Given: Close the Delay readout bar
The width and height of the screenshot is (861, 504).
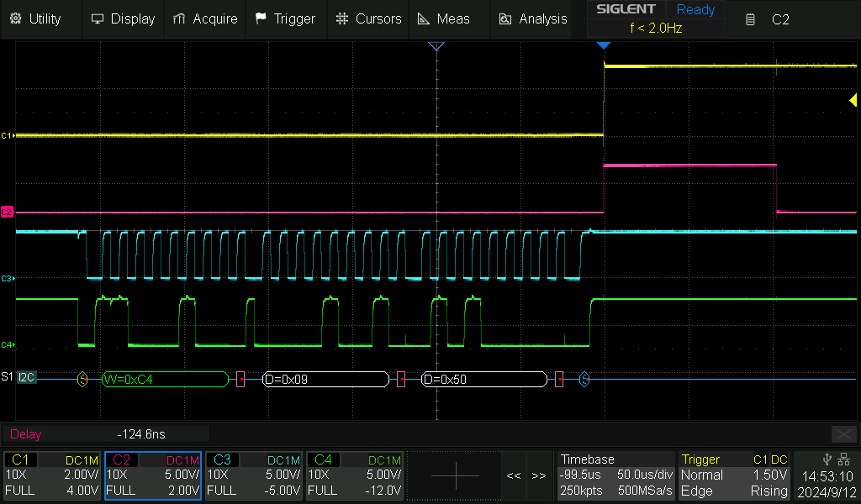Looking at the screenshot, I should pyautogui.click(x=843, y=433).
